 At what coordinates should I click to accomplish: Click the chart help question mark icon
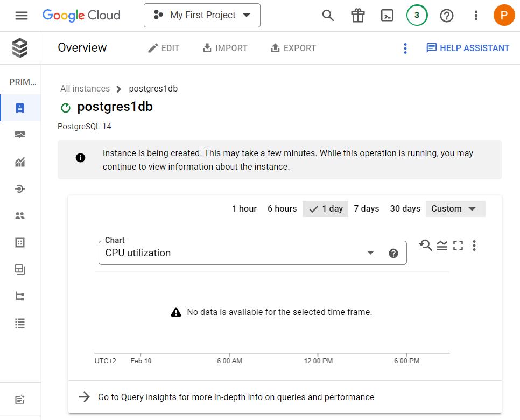pyautogui.click(x=393, y=254)
